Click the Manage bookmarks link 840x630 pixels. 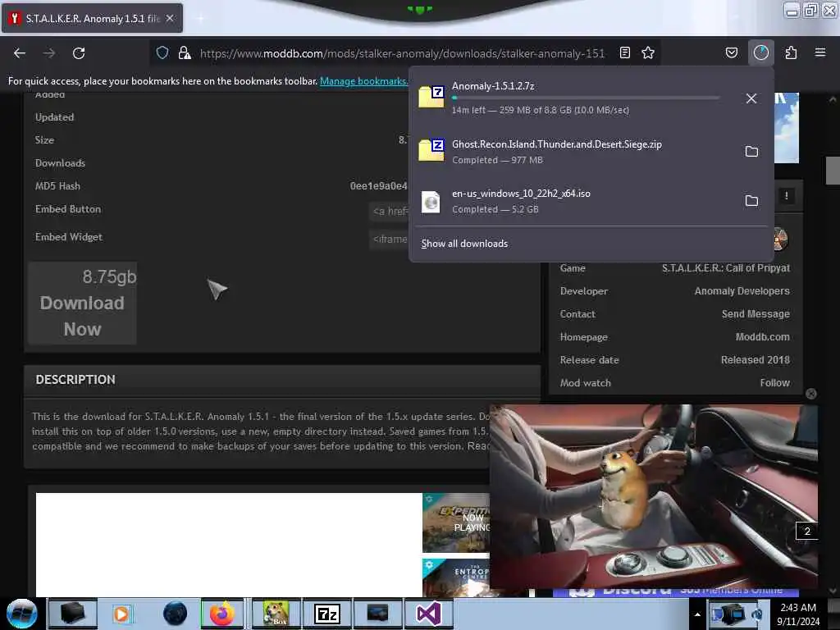click(363, 81)
